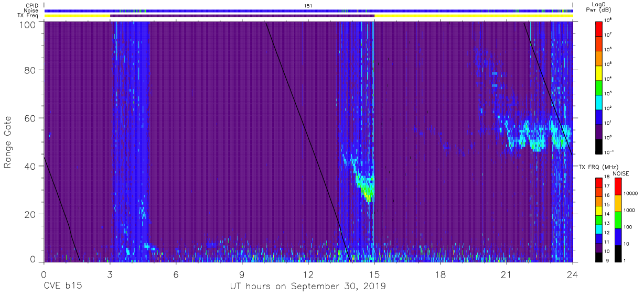Click the purple segment of TX FRQ colorbar

[x=599, y=247]
